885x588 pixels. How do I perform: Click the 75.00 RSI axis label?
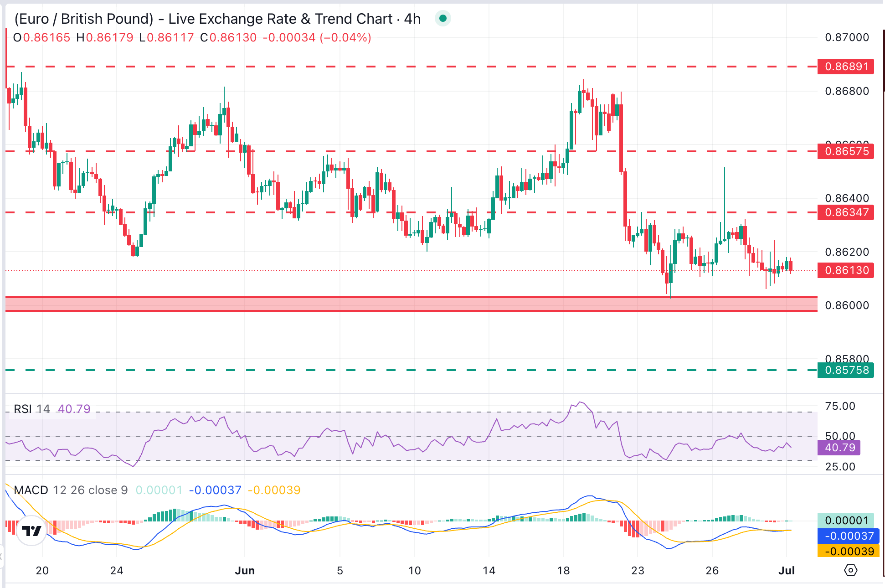tap(840, 406)
